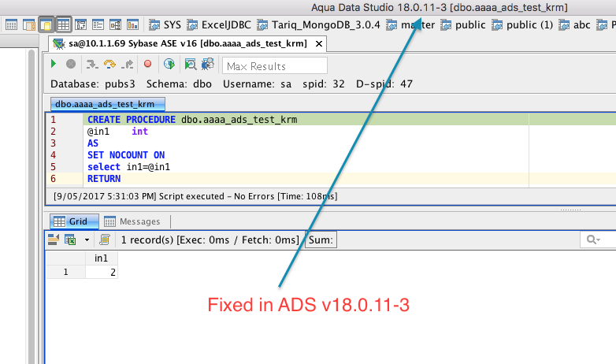The height and width of the screenshot is (364, 616).
Task: Click the Step Into debugger icon
Action: pos(92,64)
